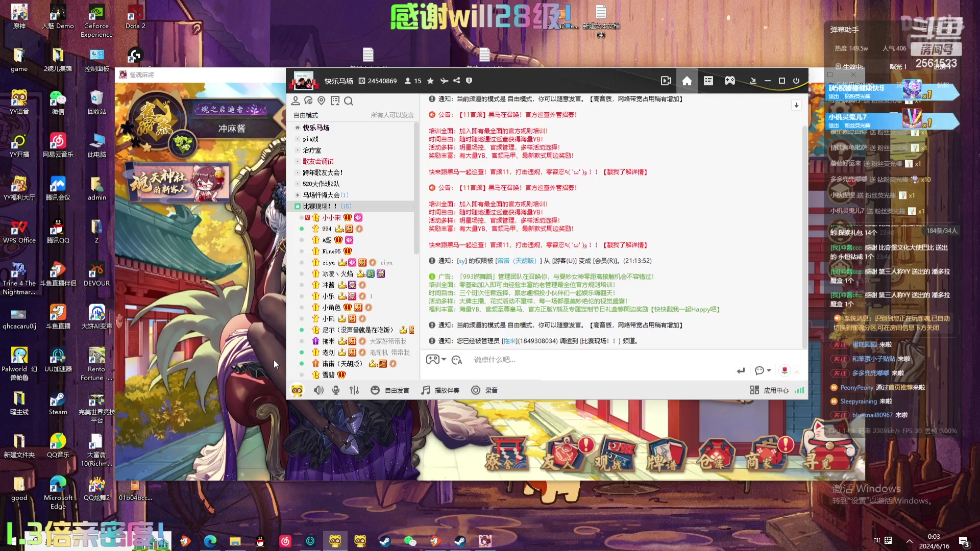Send a flower gift icon

[785, 370]
